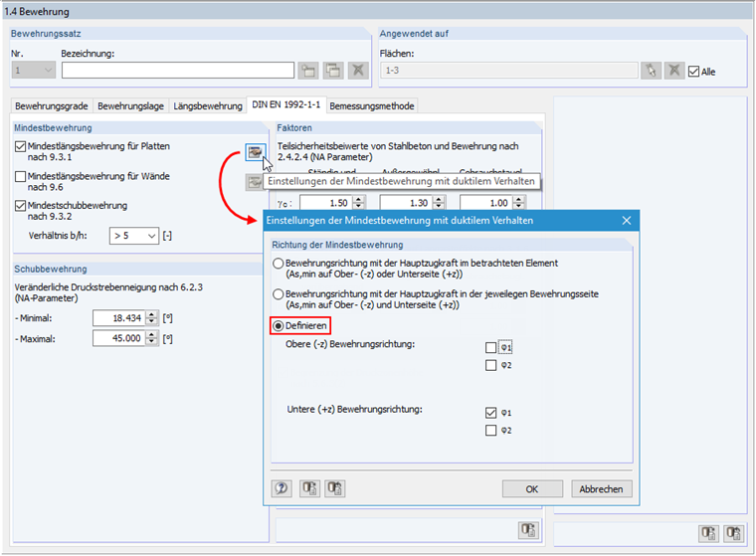Switch to the Bemessungsmethode tab
This screenshot has width=756, height=556.
tap(372, 105)
